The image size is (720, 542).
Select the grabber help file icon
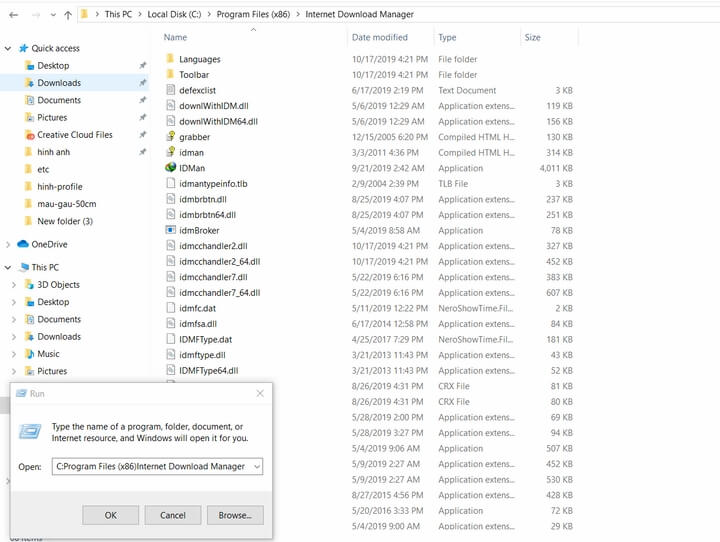pyautogui.click(x=170, y=136)
